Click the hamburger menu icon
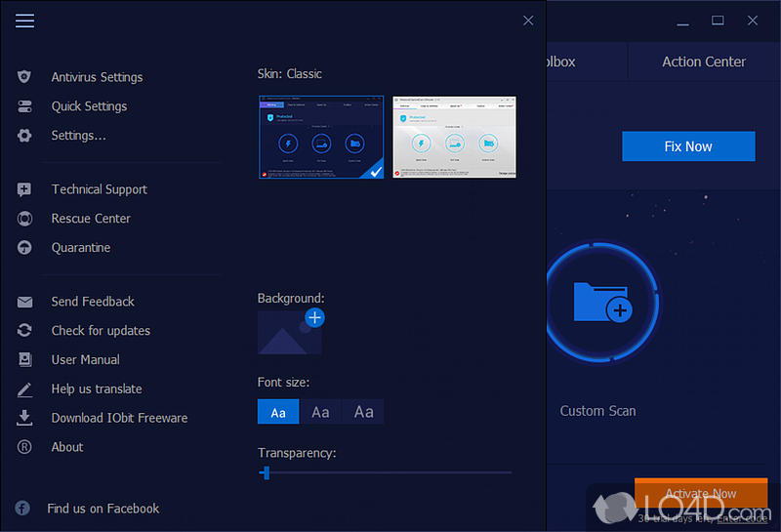 (24, 20)
